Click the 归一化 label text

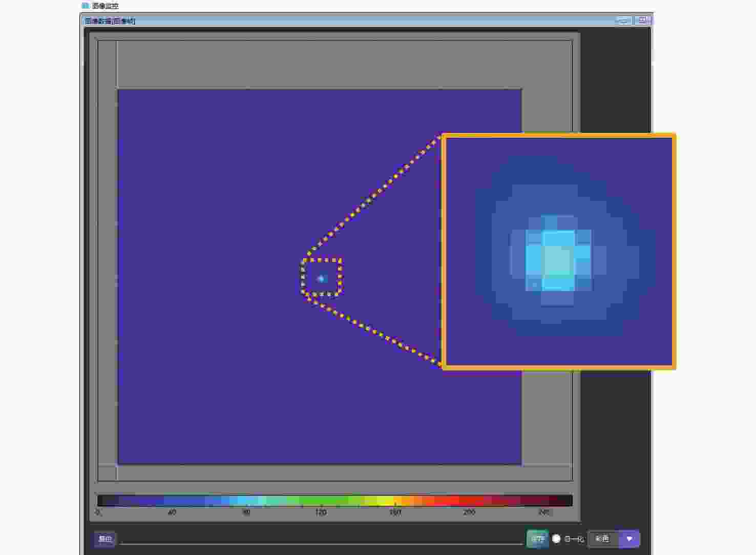(574, 539)
